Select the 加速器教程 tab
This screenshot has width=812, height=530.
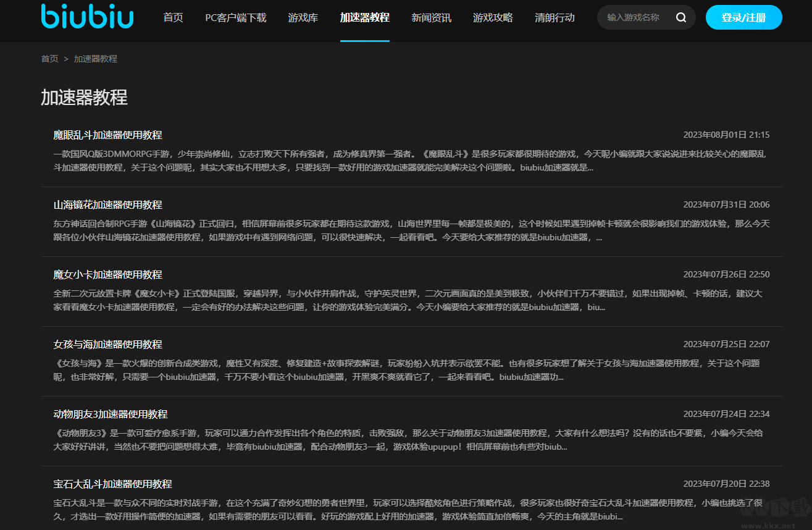click(x=364, y=18)
